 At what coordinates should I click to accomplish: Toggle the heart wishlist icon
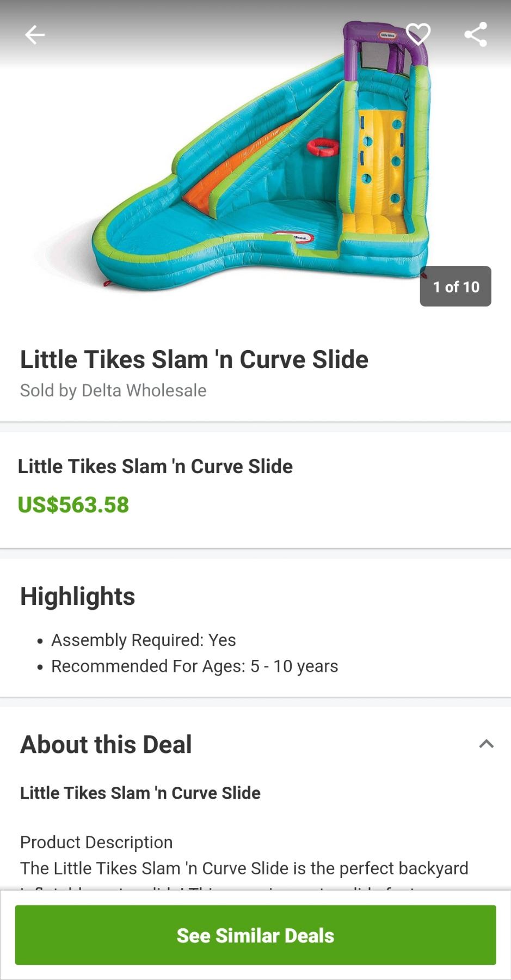418,34
